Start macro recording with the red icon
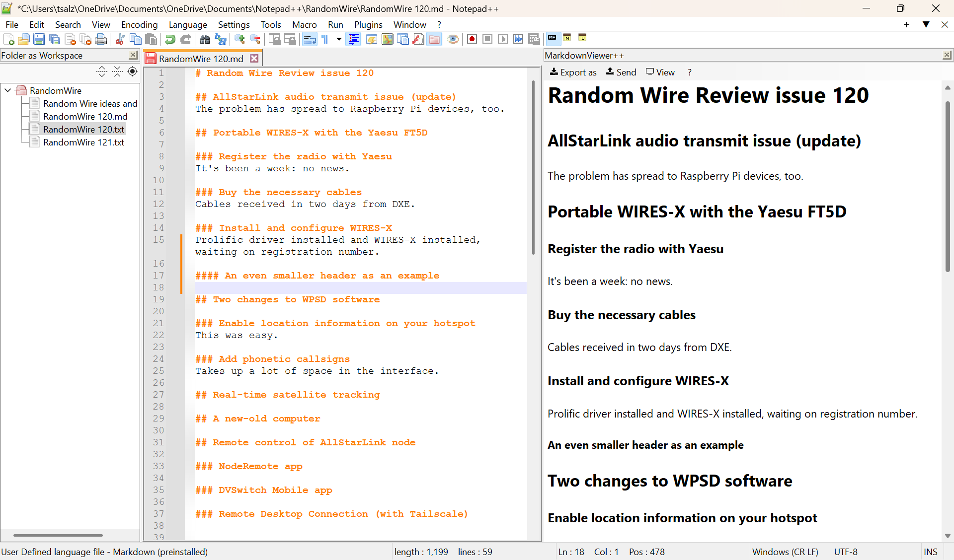954x560 pixels. pos(472,39)
